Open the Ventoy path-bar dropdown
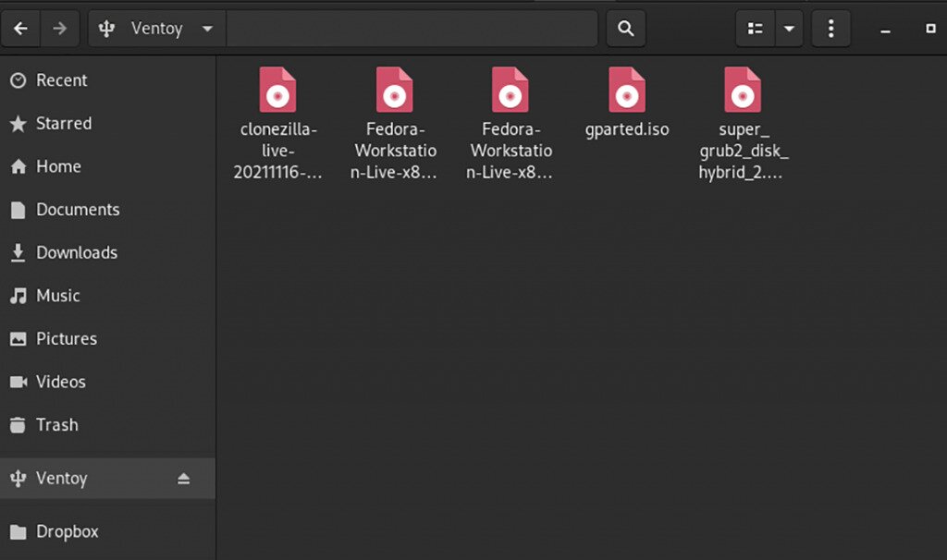 pos(207,28)
